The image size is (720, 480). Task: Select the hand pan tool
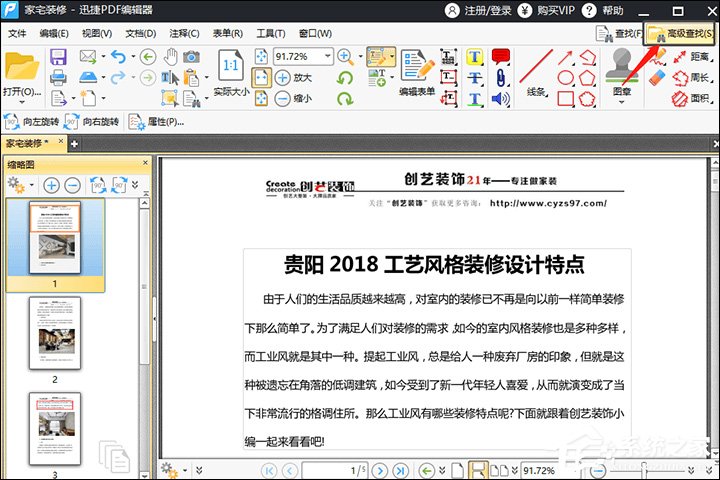click(x=171, y=56)
